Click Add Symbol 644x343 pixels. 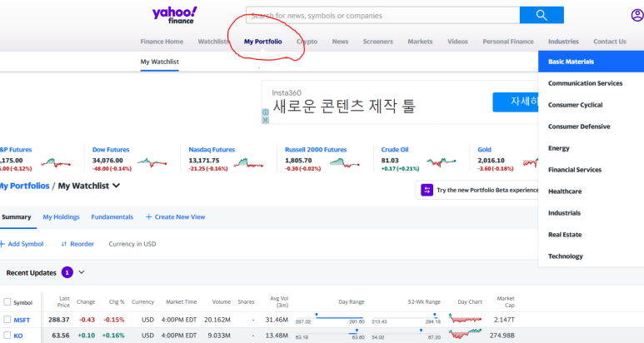(22, 244)
